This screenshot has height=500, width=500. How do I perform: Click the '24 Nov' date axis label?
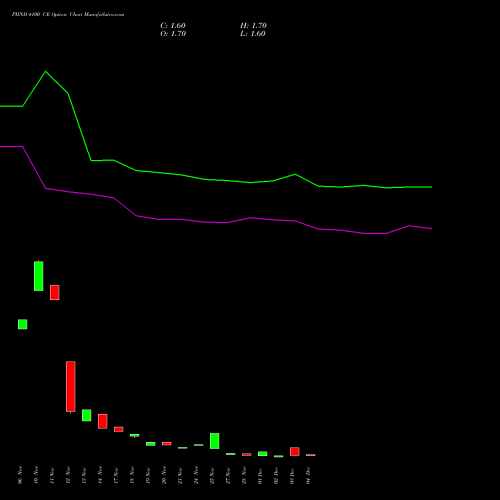tap(196, 475)
